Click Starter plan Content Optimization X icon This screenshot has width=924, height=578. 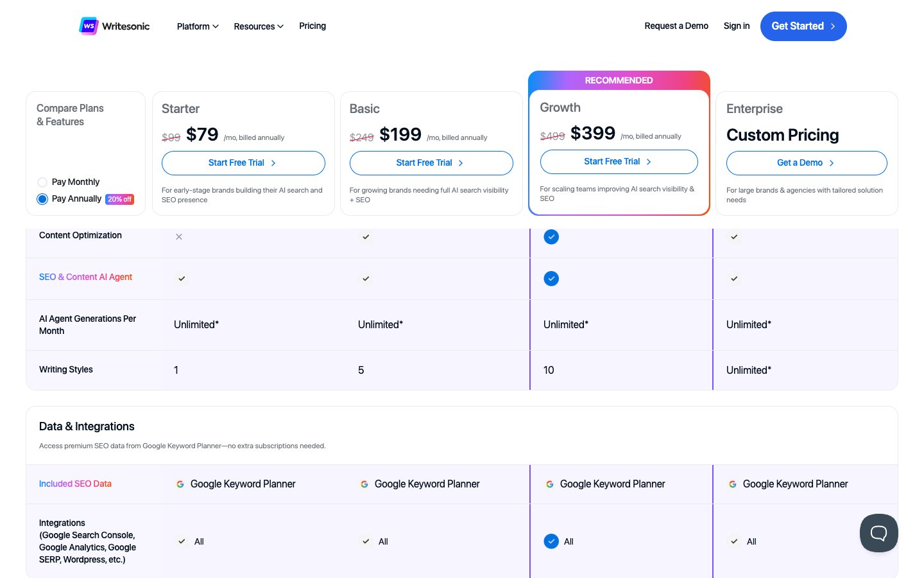click(179, 237)
